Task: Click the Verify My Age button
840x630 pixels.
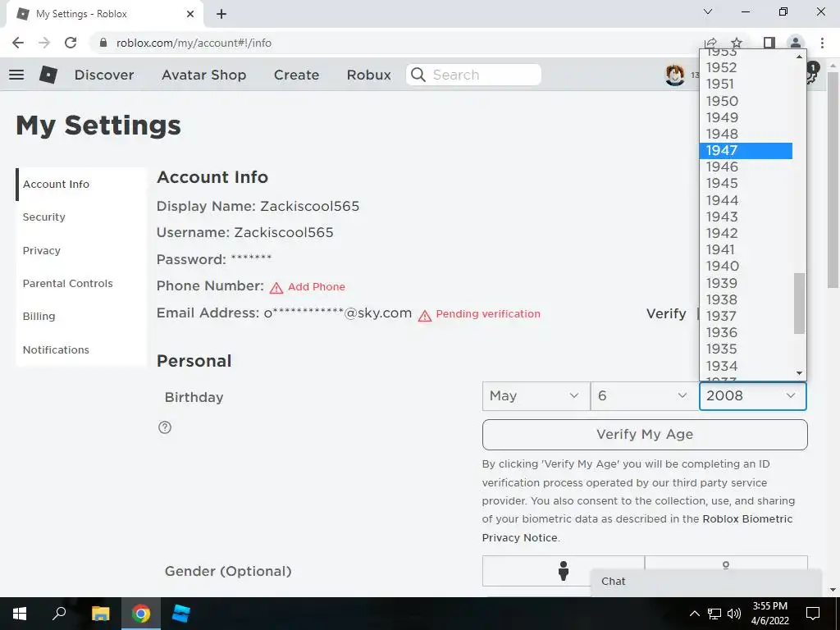Action: point(645,435)
